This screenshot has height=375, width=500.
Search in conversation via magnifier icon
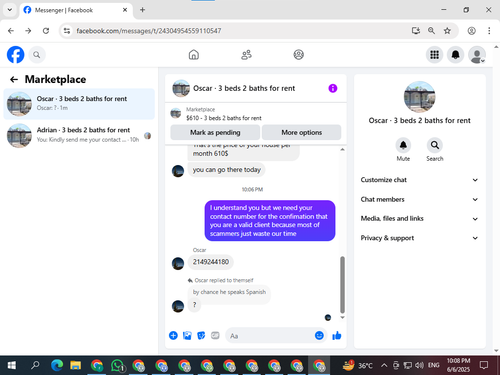click(x=435, y=145)
